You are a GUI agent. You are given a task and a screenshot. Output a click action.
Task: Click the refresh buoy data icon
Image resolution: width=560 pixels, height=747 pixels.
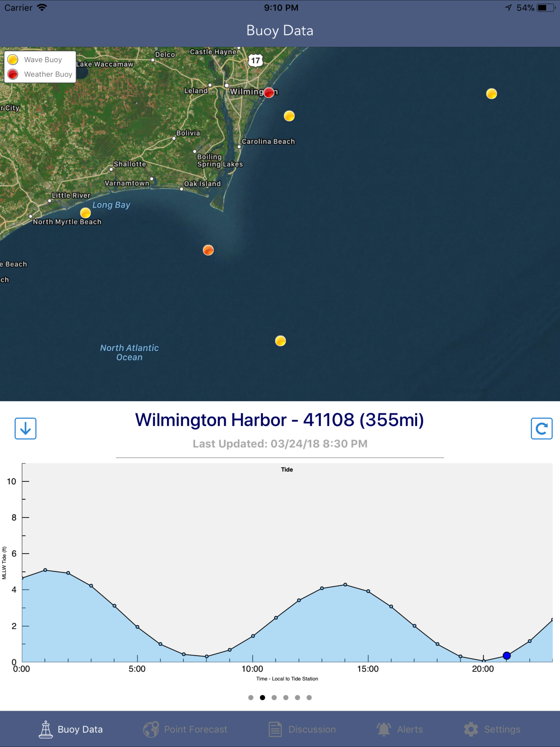pyautogui.click(x=541, y=428)
